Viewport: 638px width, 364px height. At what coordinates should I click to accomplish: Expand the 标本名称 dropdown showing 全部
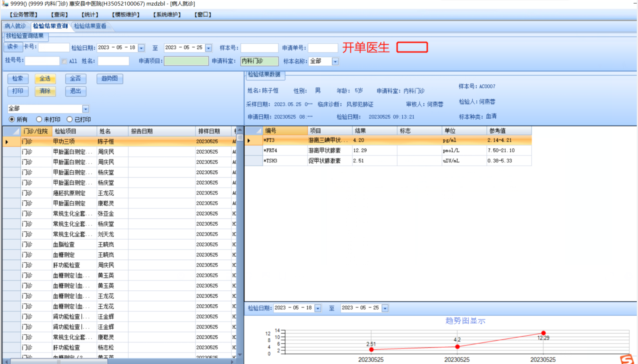(335, 62)
